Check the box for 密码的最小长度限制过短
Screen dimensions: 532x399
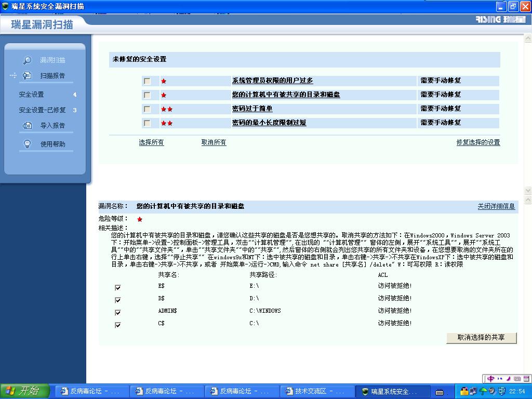(x=147, y=123)
